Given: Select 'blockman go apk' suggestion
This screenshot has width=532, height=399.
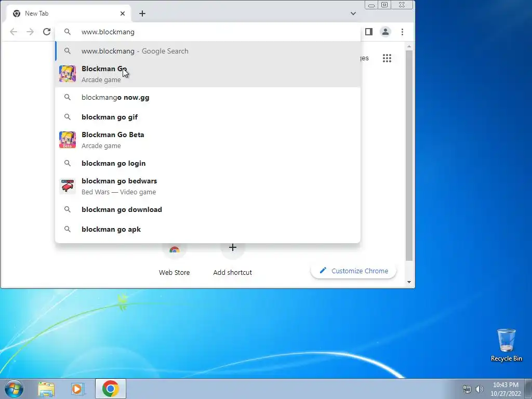Looking at the screenshot, I should [x=208, y=229].
